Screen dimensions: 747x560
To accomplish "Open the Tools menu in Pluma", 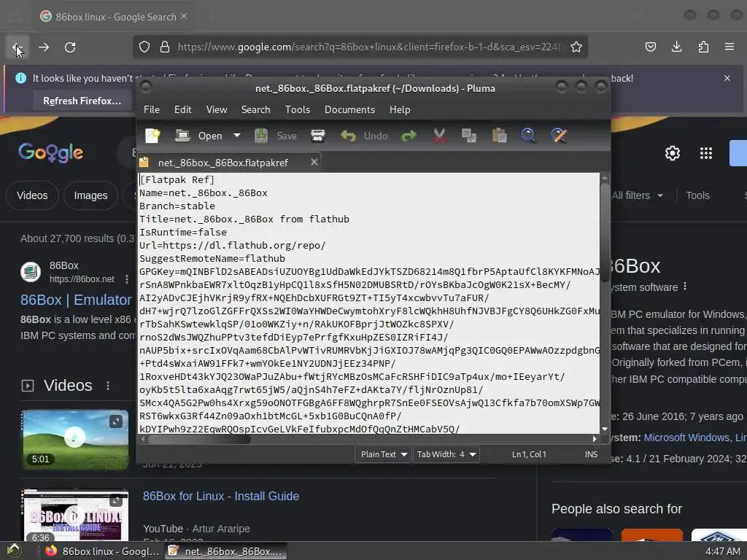I will coord(298,109).
